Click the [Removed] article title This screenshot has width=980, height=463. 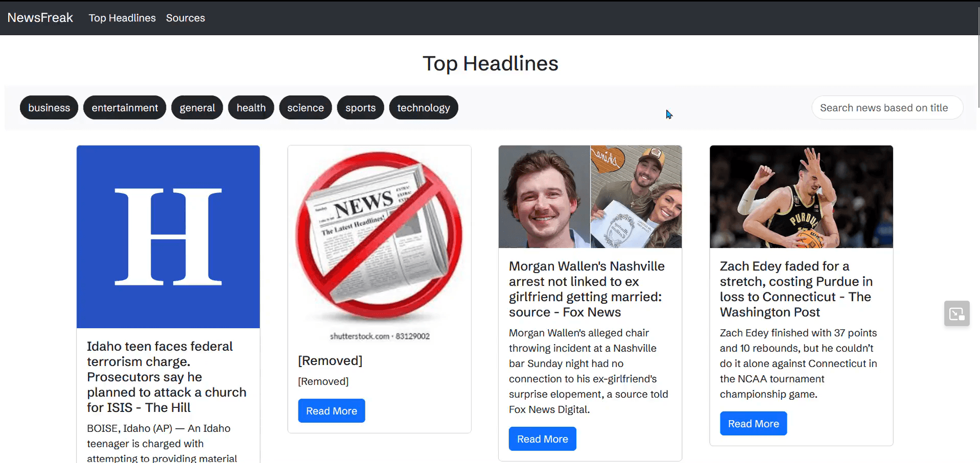click(x=330, y=361)
